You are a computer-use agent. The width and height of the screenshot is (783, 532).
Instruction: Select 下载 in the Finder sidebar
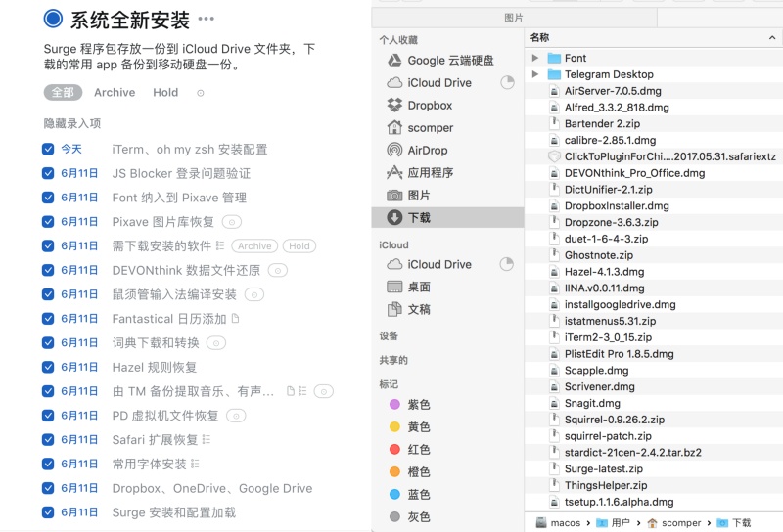pos(447,217)
